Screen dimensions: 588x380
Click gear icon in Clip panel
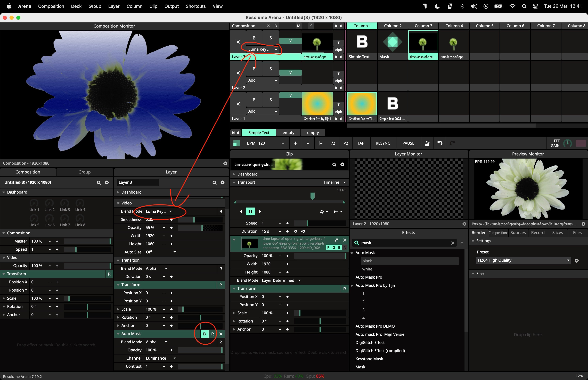click(342, 165)
